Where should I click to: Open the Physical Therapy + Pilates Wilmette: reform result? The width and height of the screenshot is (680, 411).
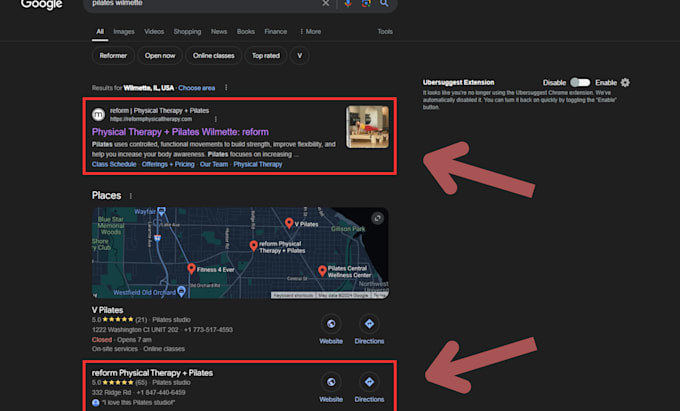tap(180, 132)
